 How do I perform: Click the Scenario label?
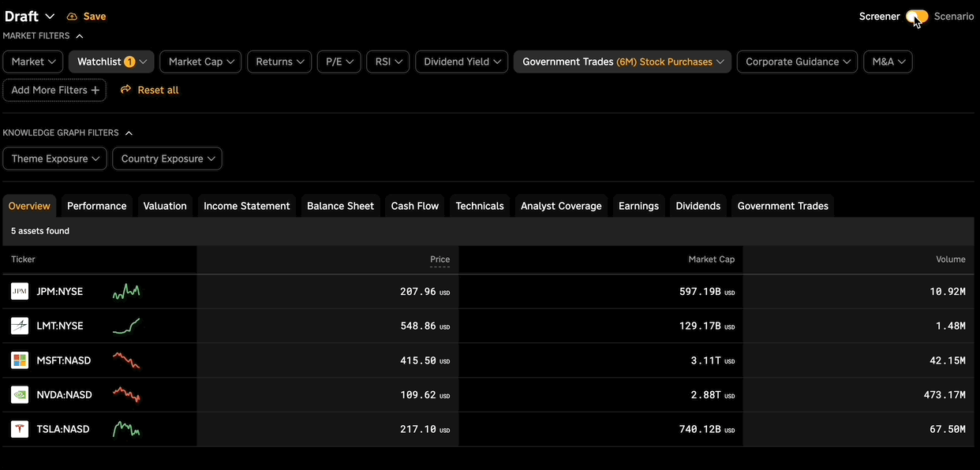(954, 17)
